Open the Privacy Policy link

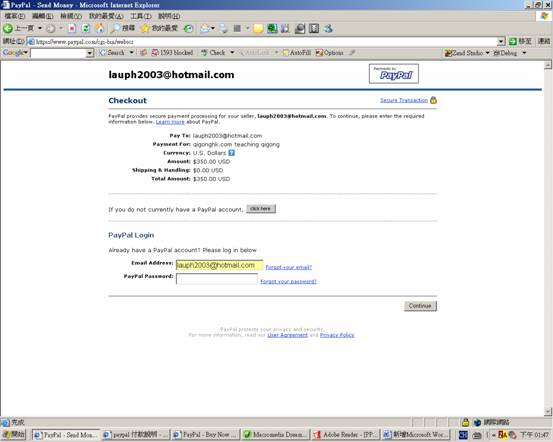[x=337, y=335]
